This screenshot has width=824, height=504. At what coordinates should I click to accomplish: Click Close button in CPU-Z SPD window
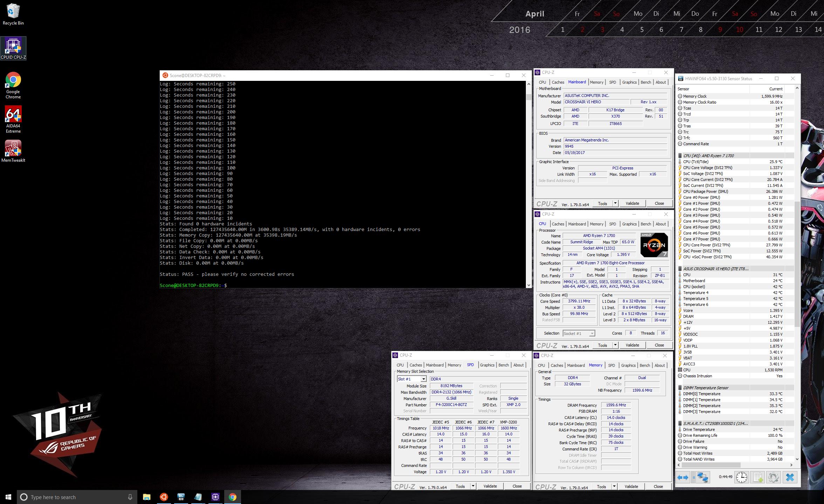point(517,486)
